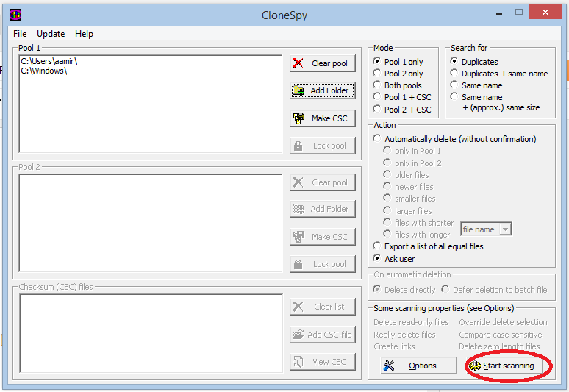This screenshot has width=569, height=392.
Task: Minimize the CloneSpy window
Action: pyautogui.click(x=499, y=13)
